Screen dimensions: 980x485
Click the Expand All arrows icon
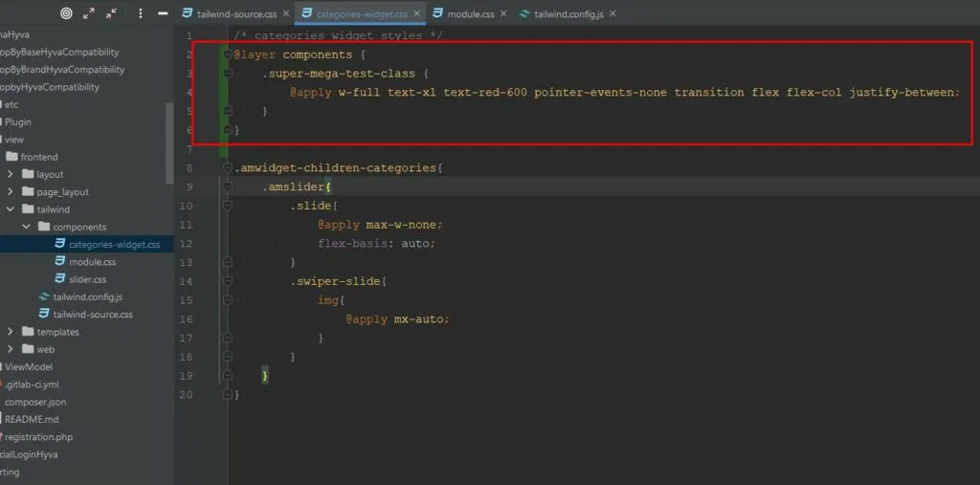[89, 13]
